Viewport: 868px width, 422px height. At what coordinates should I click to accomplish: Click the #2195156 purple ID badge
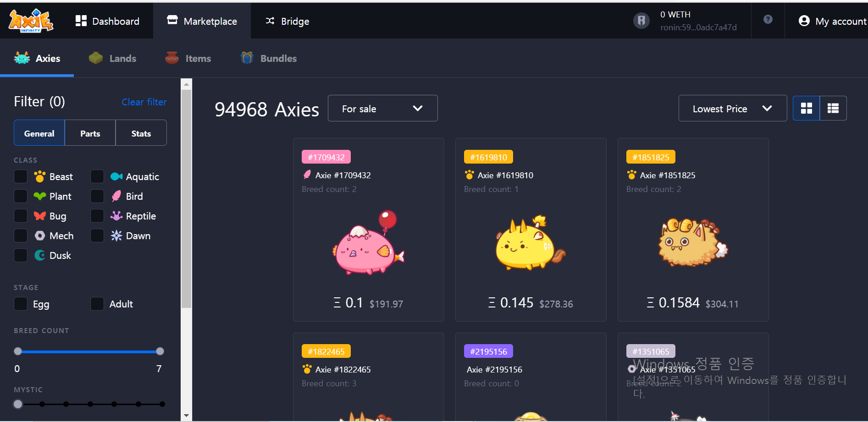[x=488, y=351]
